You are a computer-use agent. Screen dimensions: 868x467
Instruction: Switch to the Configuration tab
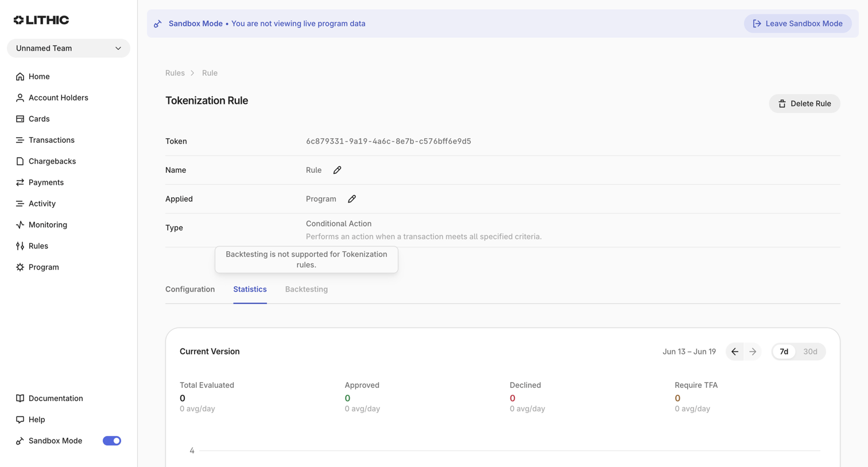[190, 289]
